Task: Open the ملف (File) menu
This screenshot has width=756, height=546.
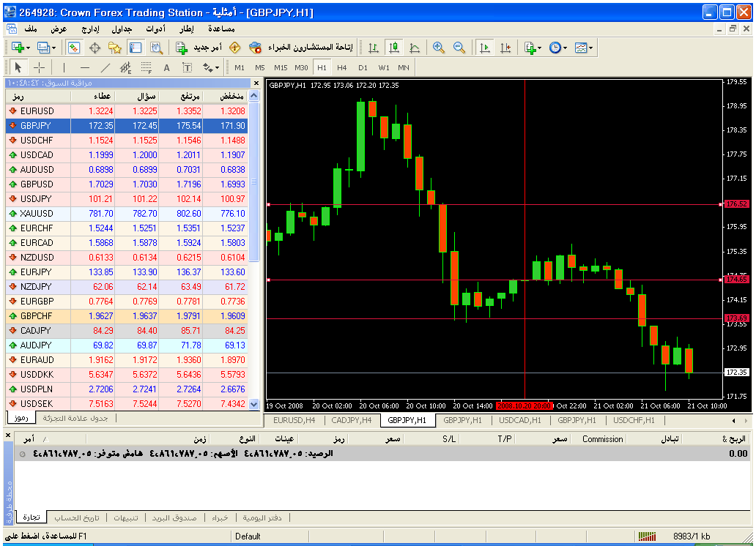Action: [x=31, y=29]
